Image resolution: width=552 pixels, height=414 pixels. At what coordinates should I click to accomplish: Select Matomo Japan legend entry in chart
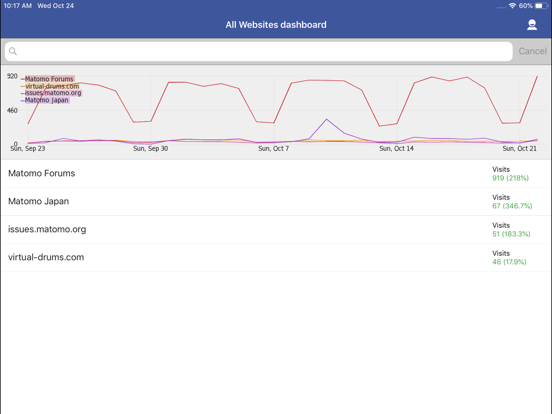click(x=46, y=100)
